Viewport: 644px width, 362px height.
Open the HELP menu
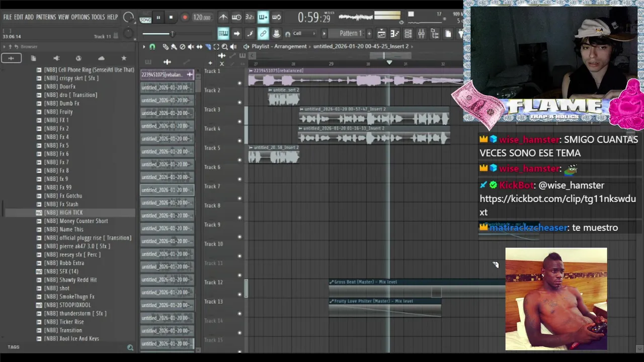click(x=112, y=17)
